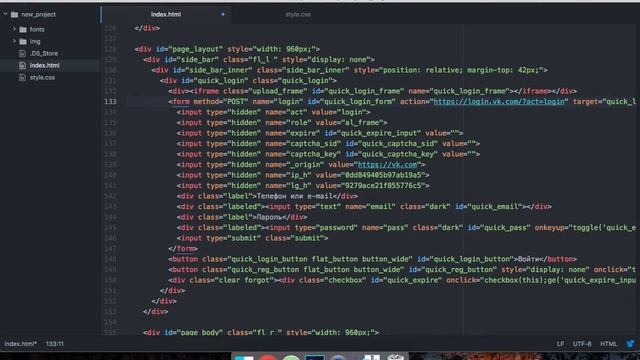Viewport: 640px width, 360px height.
Task: Change LF line ending in status bar
Action: coord(560,344)
